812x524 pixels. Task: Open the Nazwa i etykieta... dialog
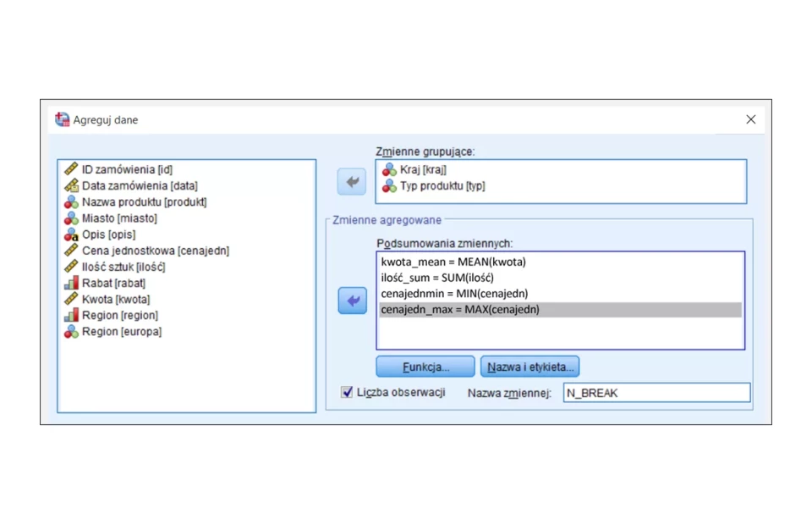(x=529, y=367)
